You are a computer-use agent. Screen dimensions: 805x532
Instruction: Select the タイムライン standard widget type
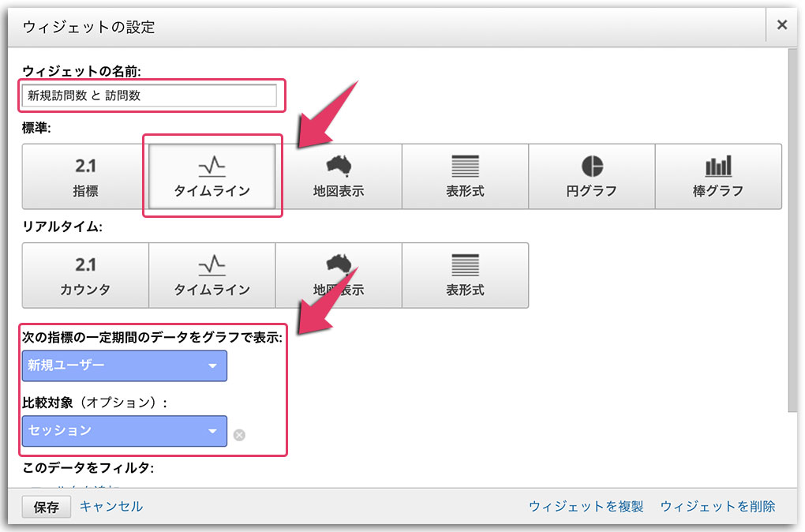212,175
